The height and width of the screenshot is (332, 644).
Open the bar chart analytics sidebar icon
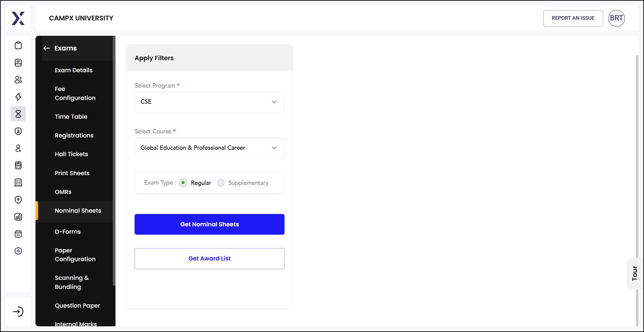pyautogui.click(x=18, y=217)
